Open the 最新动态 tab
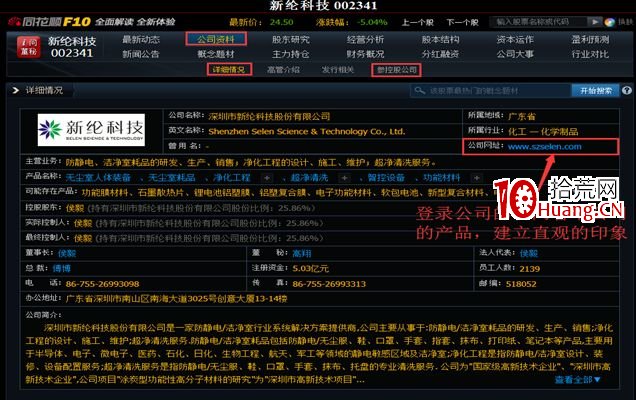Screen dimensions: 636x400 click(141, 39)
